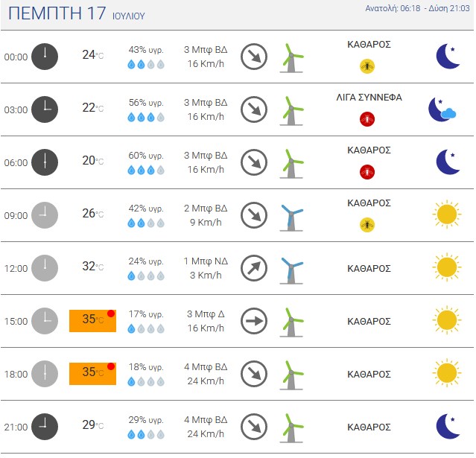The image size is (476, 458).
Task: Click the orange 35°C box at 18:00
Action: [92, 374]
